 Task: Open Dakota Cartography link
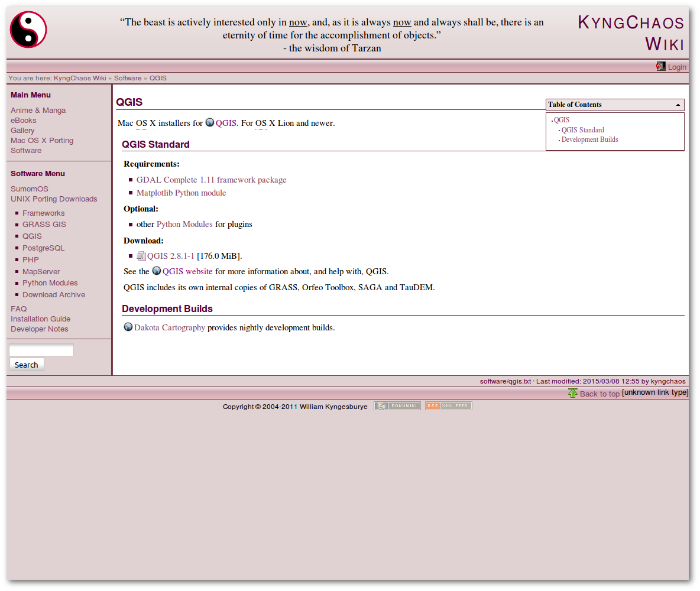click(x=170, y=327)
